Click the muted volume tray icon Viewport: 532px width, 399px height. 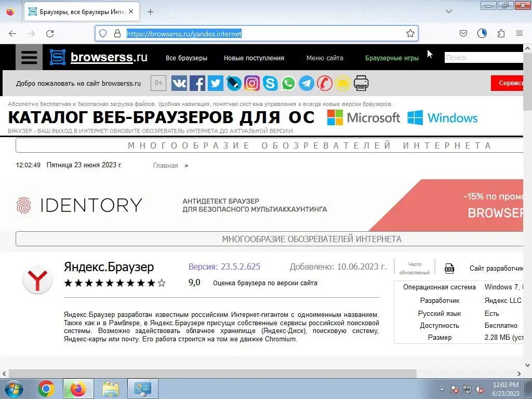pos(480,389)
